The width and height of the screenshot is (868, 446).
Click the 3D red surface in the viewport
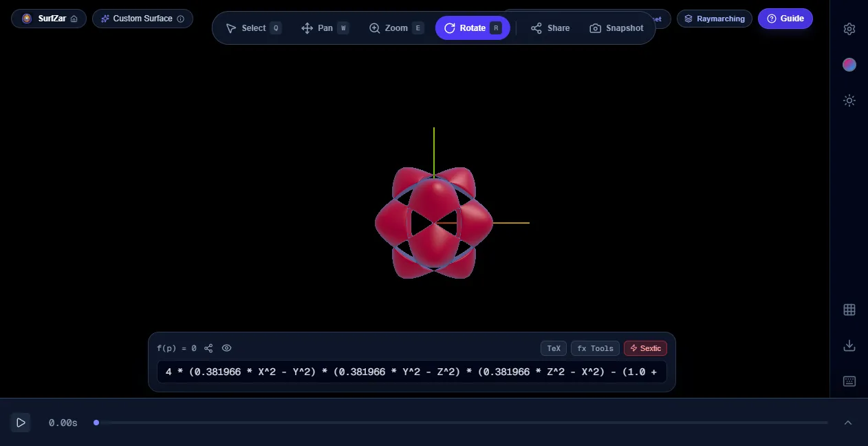[x=434, y=222]
